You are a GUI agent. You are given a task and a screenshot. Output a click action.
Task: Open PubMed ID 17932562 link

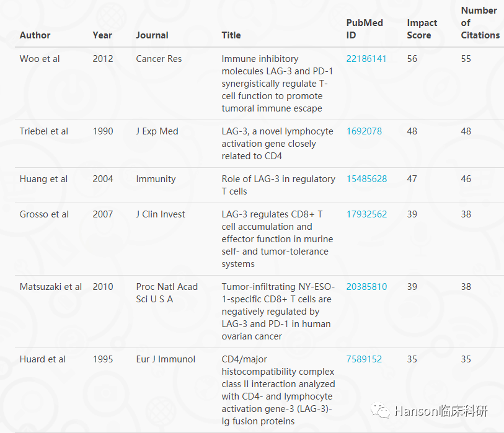366,214
